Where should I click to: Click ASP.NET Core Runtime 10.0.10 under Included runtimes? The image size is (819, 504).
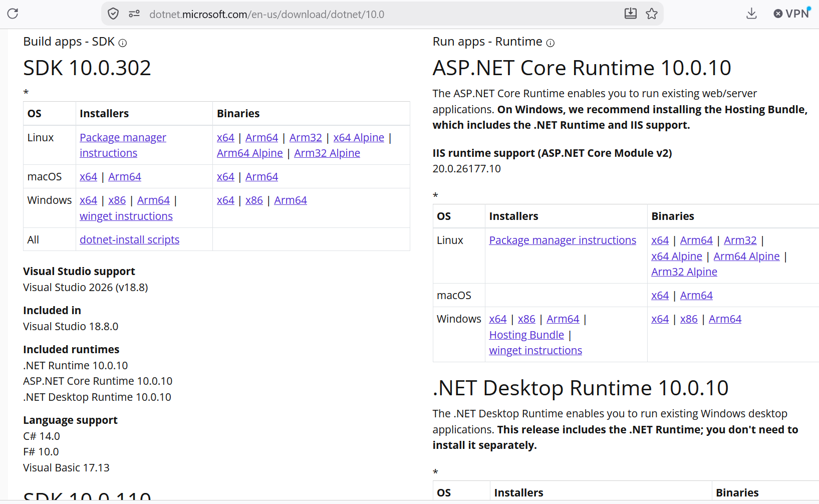point(98,381)
